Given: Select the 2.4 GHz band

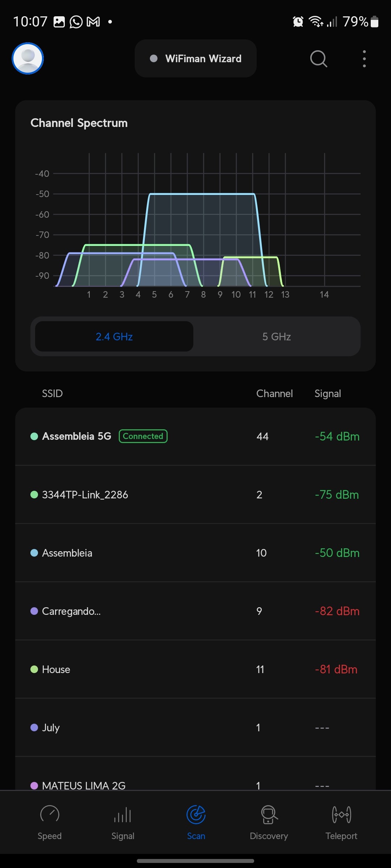Looking at the screenshot, I should 114,337.
